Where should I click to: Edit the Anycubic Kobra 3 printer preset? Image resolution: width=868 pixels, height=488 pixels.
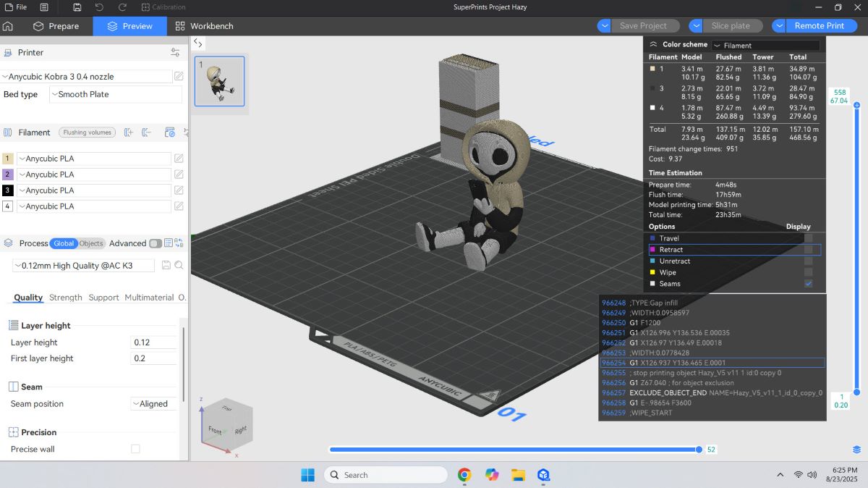179,76
